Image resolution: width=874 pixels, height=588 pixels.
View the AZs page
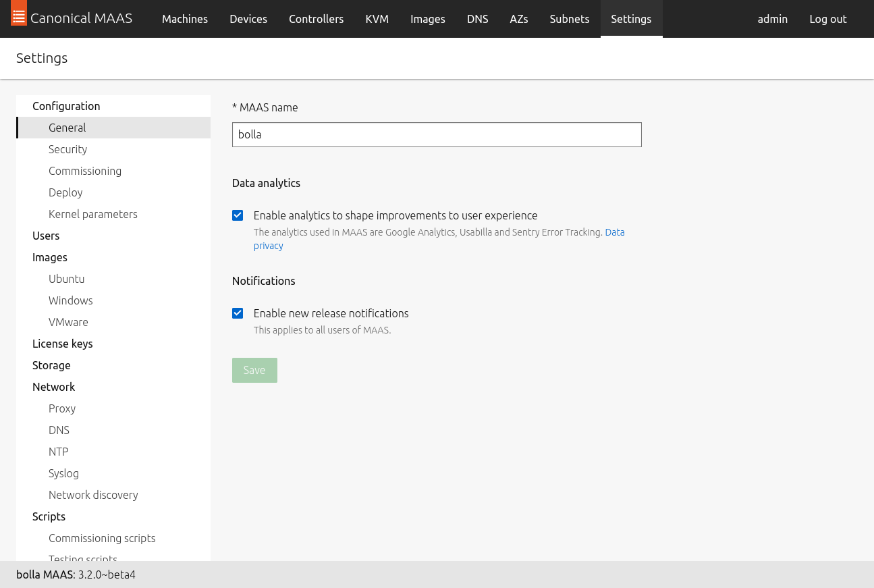click(x=518, y=19)
